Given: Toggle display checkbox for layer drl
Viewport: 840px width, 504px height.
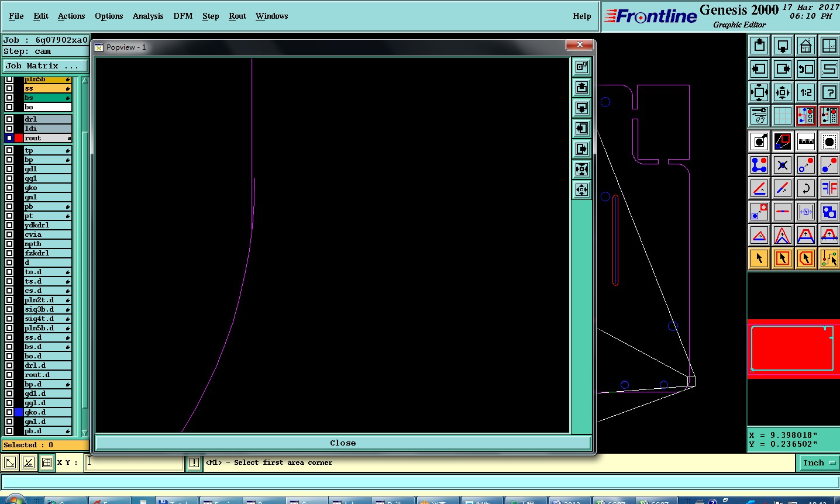Looking at the screenshot, I should [x=9, y=119].
